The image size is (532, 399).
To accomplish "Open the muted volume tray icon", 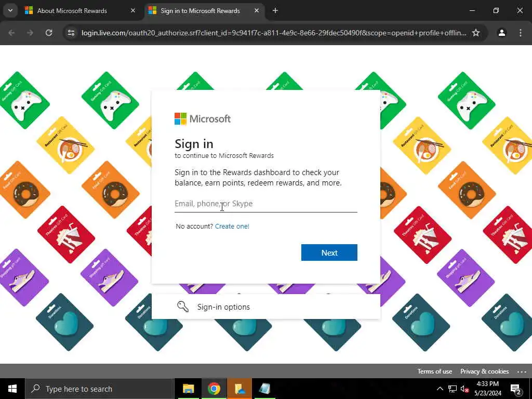I will 464,389.
